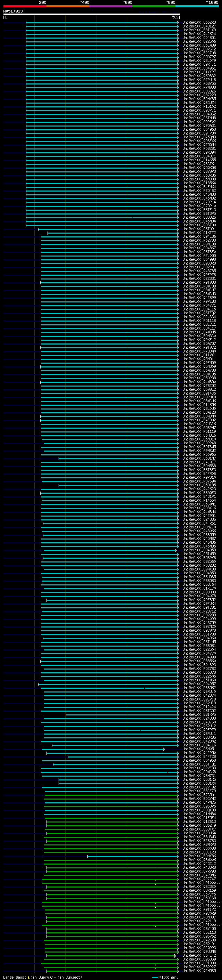Click hit label UniRef100_Q42623
The height and width of the screenshot is (980, 222).
point(199,489)
